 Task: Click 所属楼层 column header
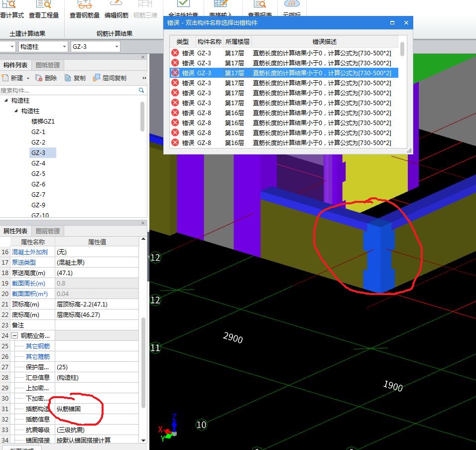(238, 42)
